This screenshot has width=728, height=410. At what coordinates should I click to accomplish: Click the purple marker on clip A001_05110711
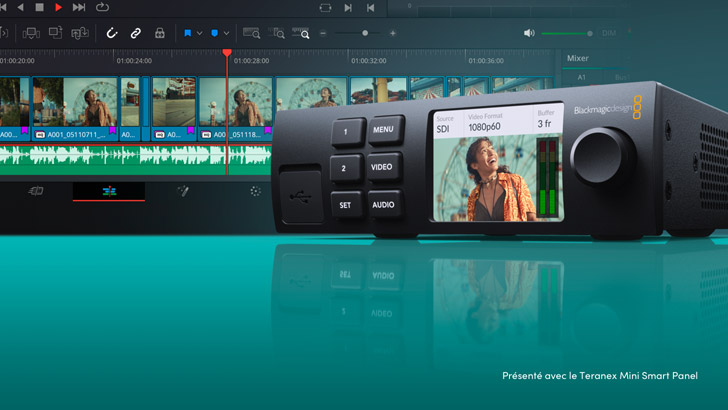tap(112, 130)
